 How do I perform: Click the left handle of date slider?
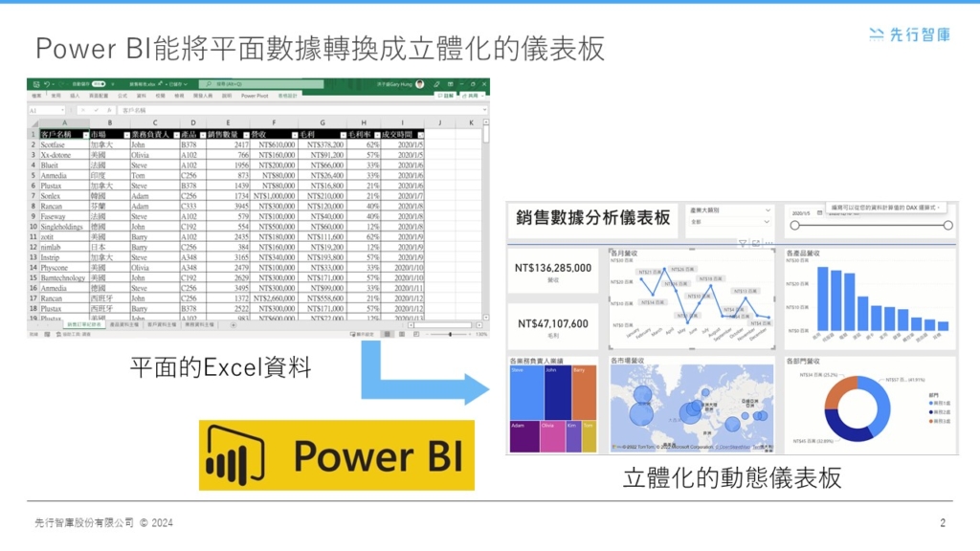[795, 226]
